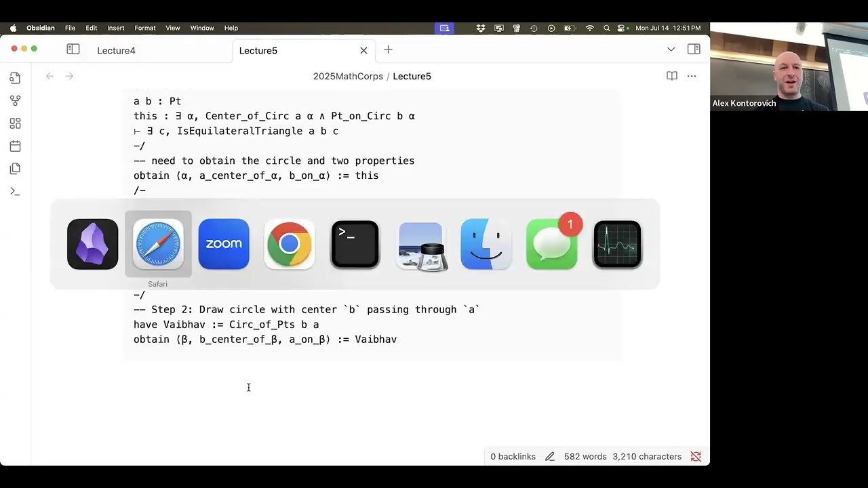Open the Edit menu
This screenshot has width=868, height=488.
click(92, 28)
